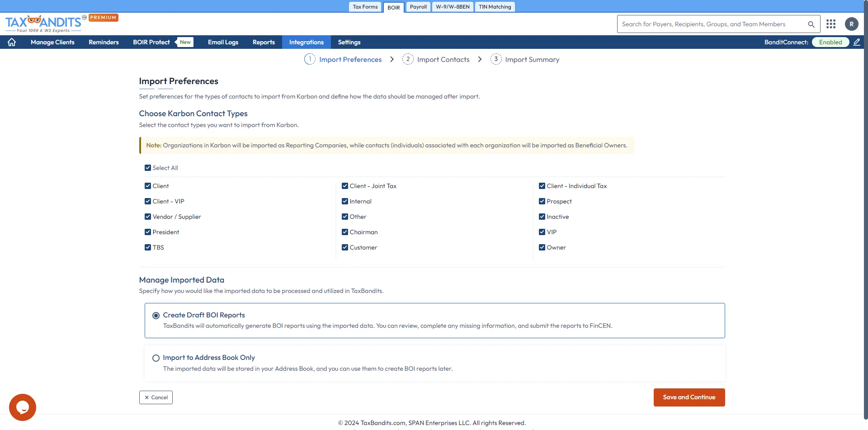The height and width of the screenshot is (430, 868).
Task: Switch to Tax Forms tab
Action: click(365, 7)
